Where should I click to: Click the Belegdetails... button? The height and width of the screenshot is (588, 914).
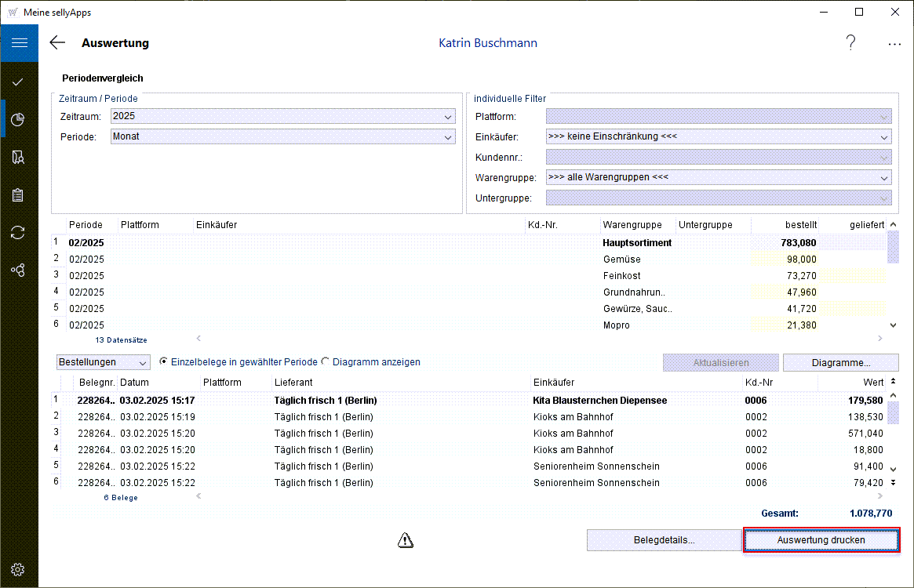tap(664, 540)
